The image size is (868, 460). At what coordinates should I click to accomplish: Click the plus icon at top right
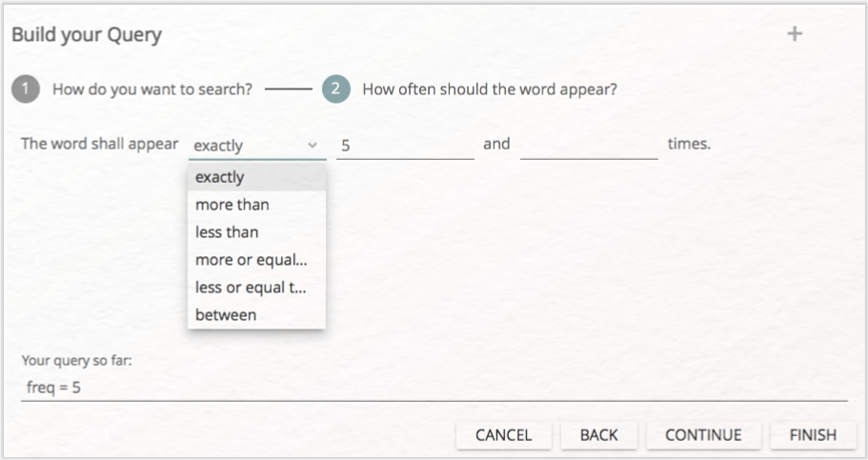[795, 33]
